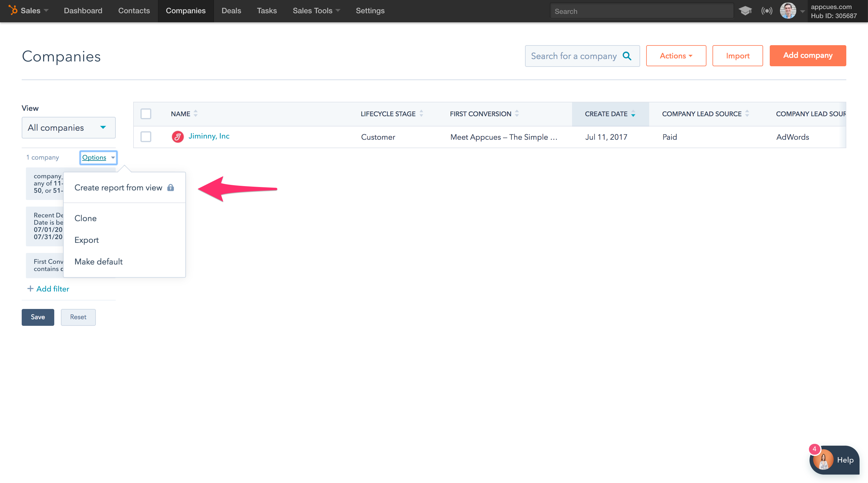Expand account menu caret by avatar
The height and width of the screenshot is (483, 868).
(x=803, y=11)
